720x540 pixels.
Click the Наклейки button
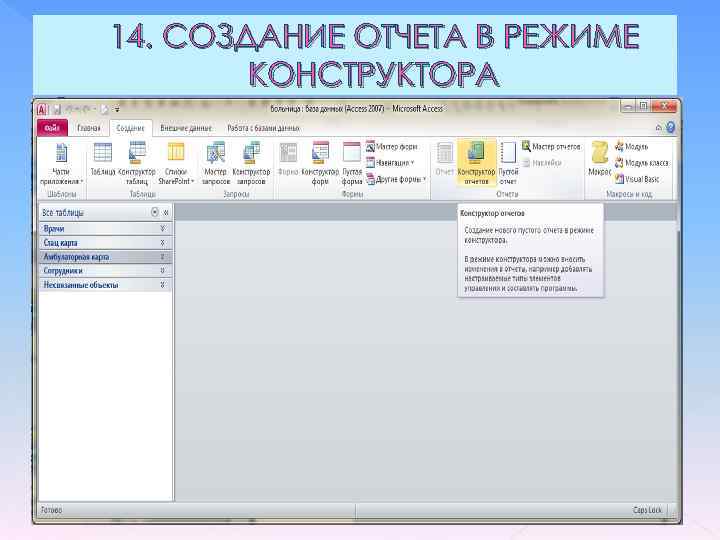542,163
